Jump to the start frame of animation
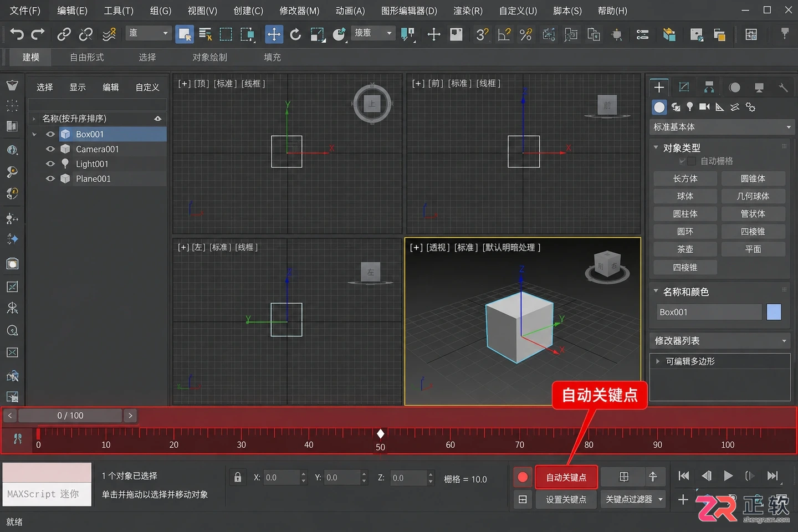This screenshot has height=532, width=798. tap(684, 475)
